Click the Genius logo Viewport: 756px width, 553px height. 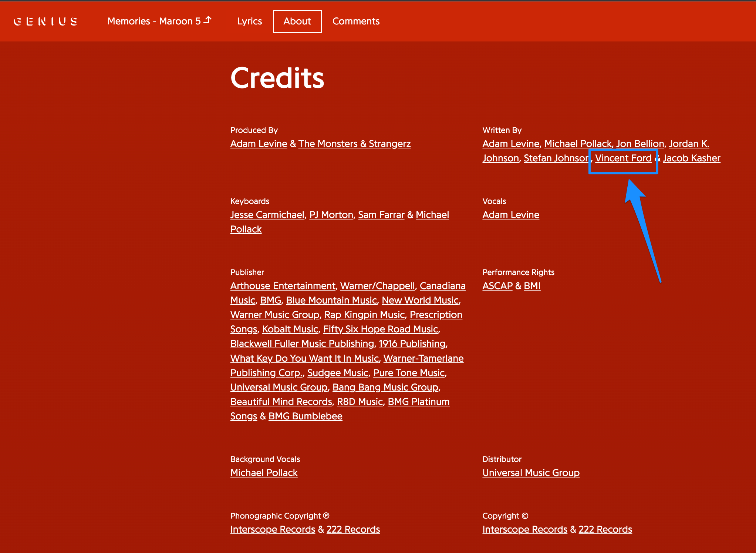(45, 21)
